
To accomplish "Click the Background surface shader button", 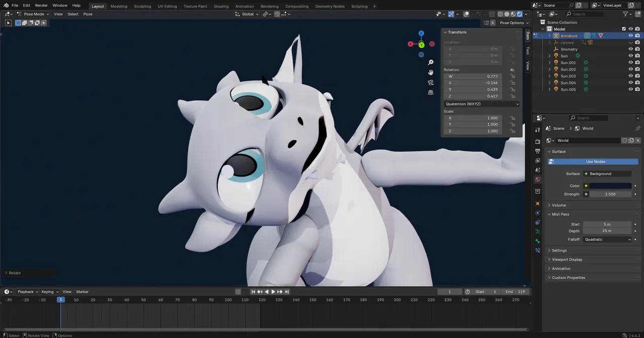I will (x=607, y=174).
